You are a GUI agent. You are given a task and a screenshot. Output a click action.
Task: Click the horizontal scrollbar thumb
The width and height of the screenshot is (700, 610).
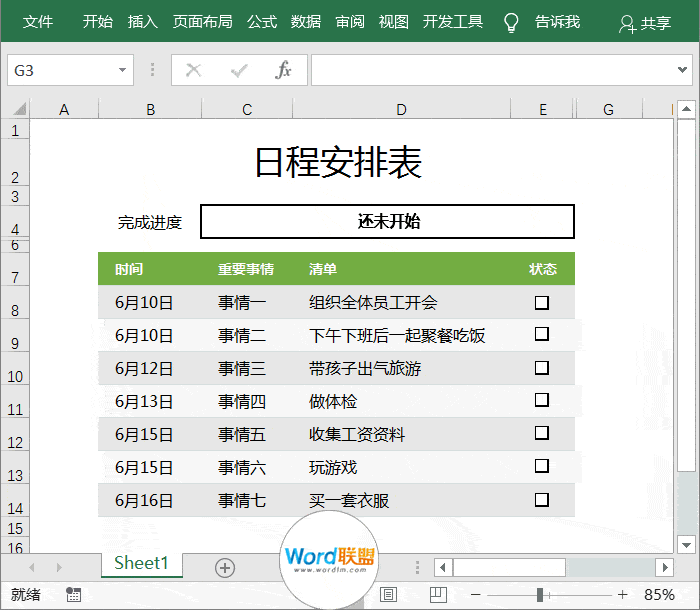tap(509, 568)
